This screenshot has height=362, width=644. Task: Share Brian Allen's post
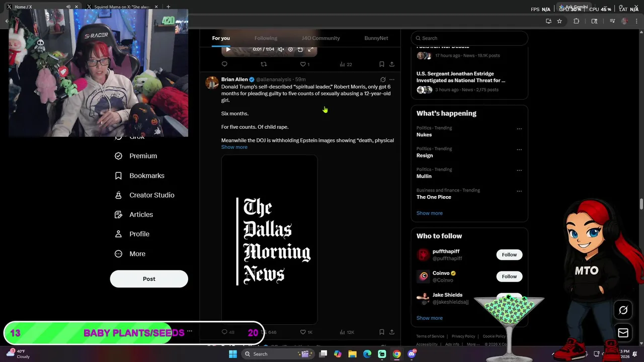click(392, 332)
